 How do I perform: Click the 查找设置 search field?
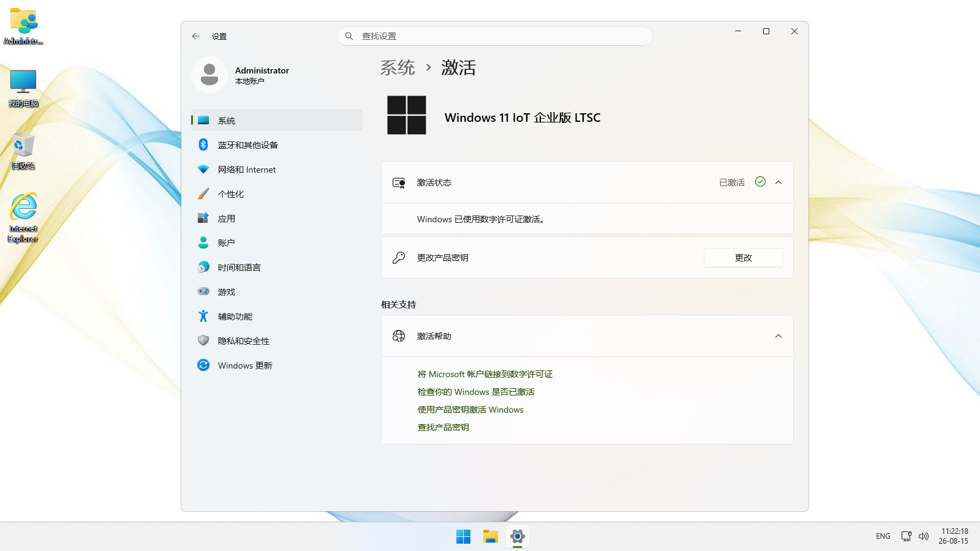click(495, 36)
